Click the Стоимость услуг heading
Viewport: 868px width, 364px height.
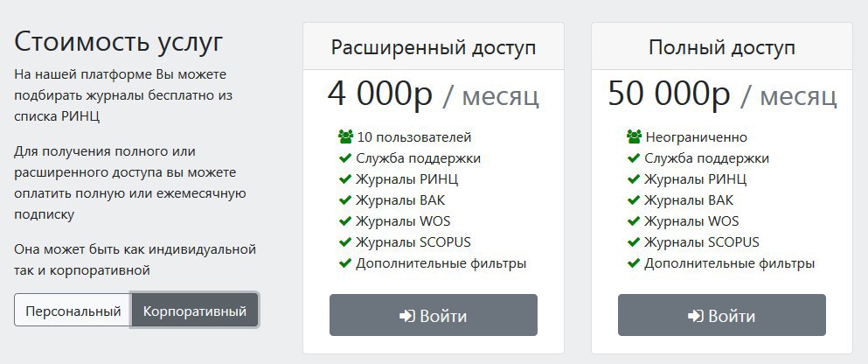tap(119, 41)
